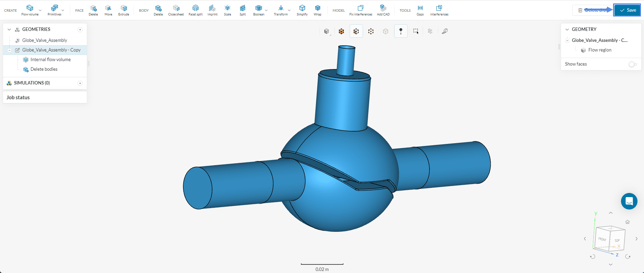Click the home view icon
Screen dimensions: 644x273
[627, 222]
